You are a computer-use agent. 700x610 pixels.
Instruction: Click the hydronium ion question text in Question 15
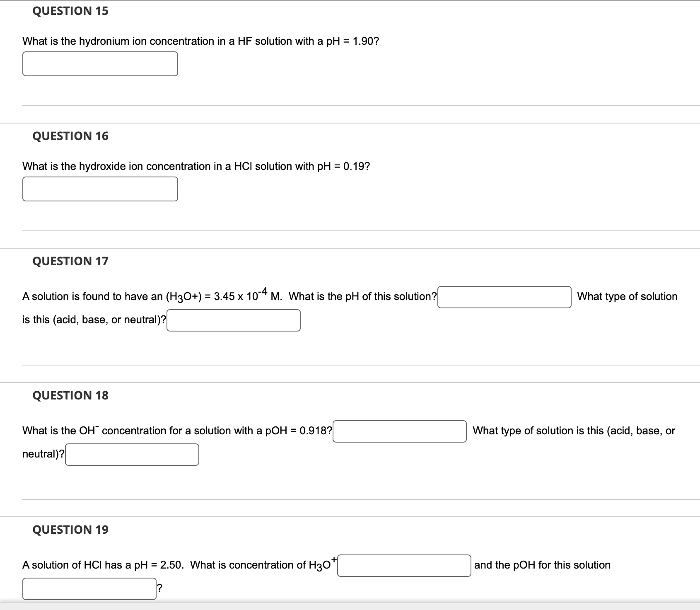click(x=200, y=41)
